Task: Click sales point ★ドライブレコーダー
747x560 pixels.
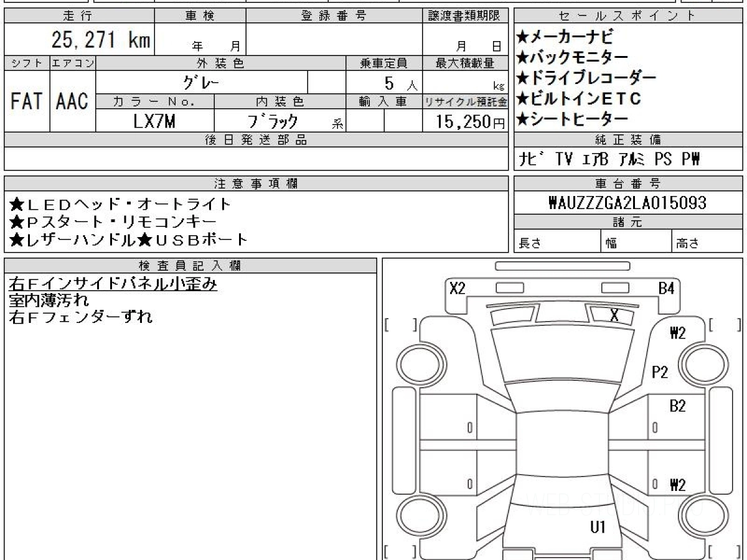Action: click(x=586, y=78)
